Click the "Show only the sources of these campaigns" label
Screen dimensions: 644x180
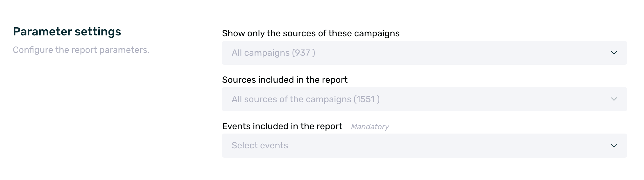(311, 33)
